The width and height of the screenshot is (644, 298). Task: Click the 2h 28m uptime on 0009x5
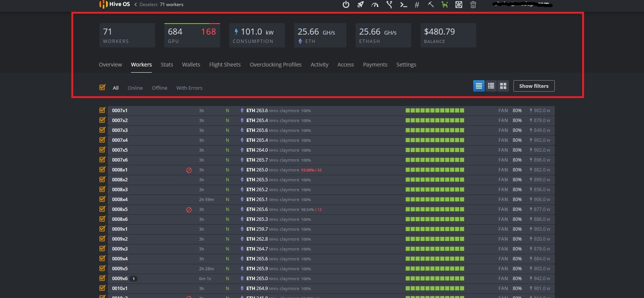pos(206,269)
